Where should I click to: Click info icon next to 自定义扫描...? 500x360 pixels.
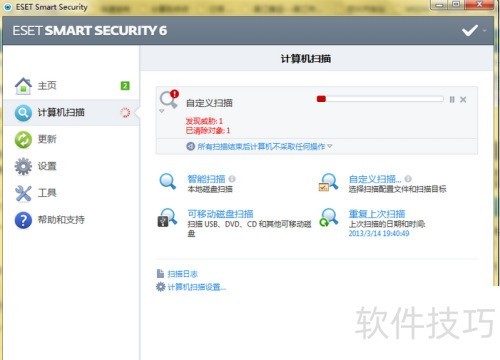tap(408, 179)
